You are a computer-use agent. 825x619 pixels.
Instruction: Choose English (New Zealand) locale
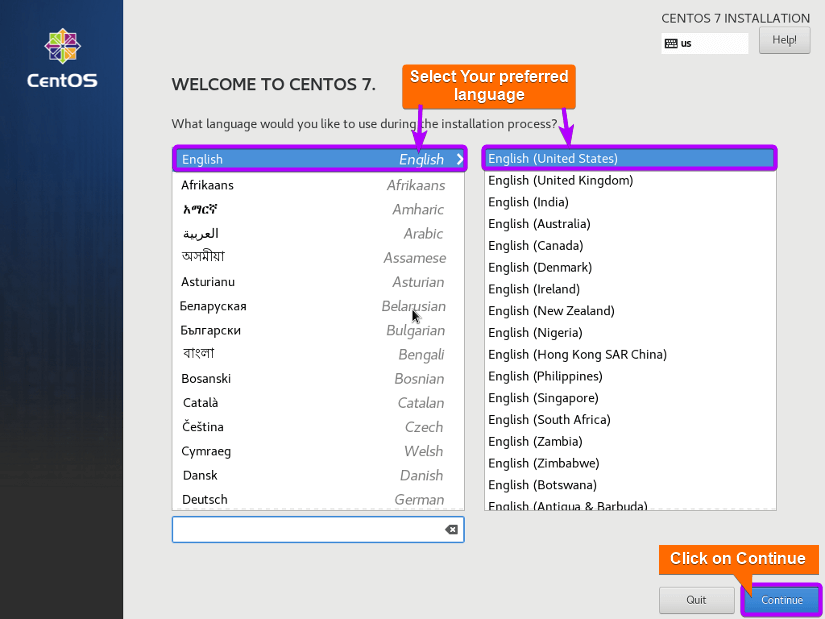click(x=630, y=311)
